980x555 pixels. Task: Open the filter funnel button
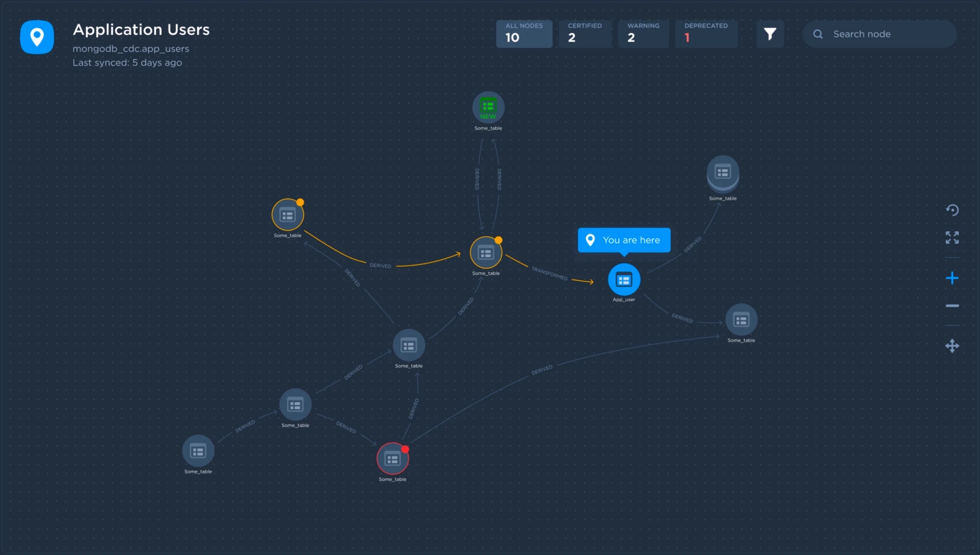point(770,34)
